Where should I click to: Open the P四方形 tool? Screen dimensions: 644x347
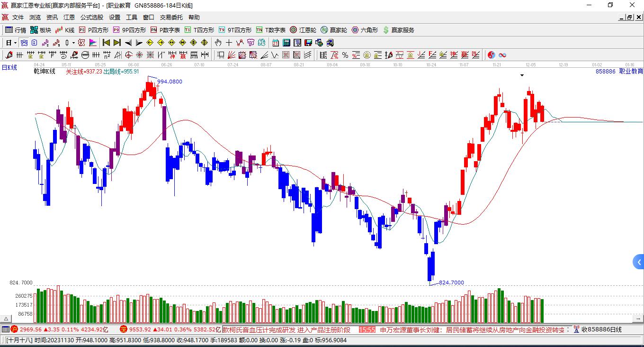(x=93, y=30)
